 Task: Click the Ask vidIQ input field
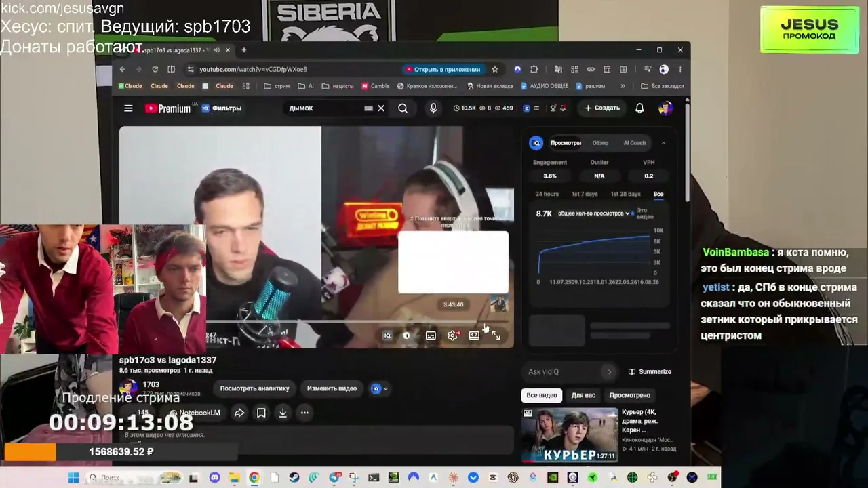coord(562,371)
